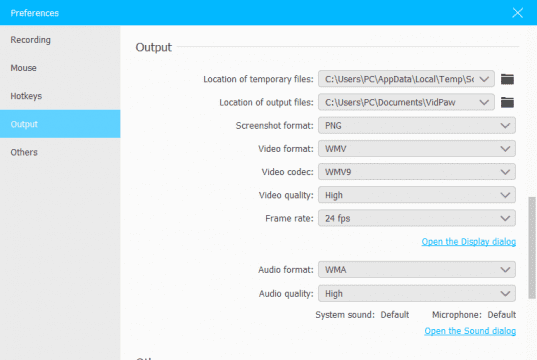
Task: Click the Open the Display dialog link
Action: pyautogui.click(x=469, y=241)
